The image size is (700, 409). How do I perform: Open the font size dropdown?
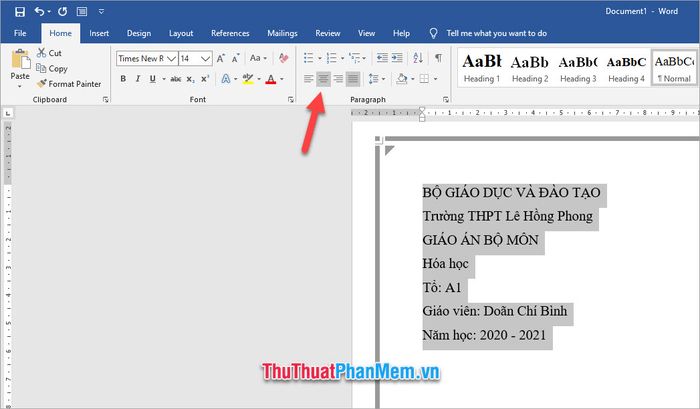[x=207, y=58]
